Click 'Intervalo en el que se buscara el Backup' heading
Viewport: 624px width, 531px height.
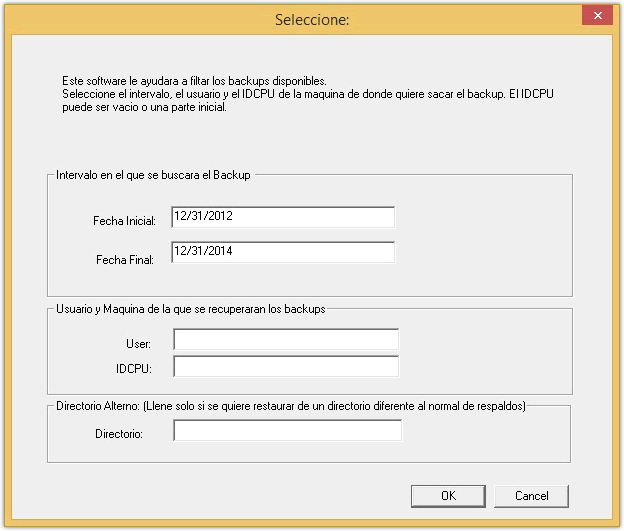(153, 175)
